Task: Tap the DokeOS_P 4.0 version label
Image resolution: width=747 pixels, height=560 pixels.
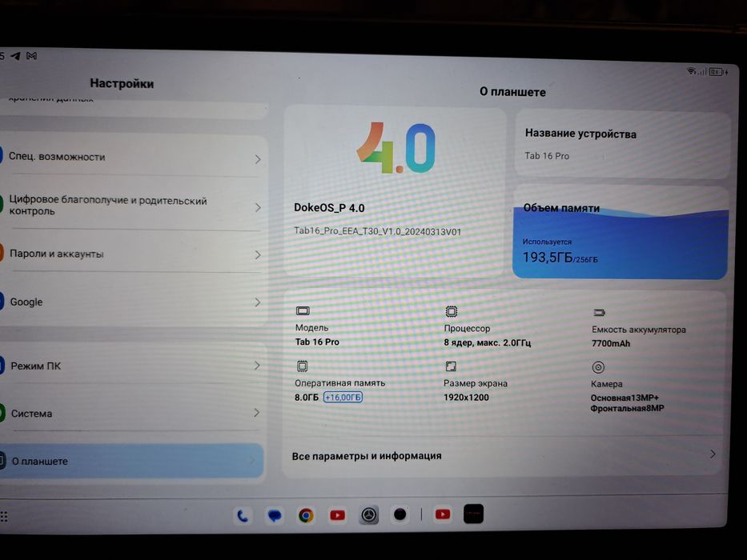Action: 329,208
